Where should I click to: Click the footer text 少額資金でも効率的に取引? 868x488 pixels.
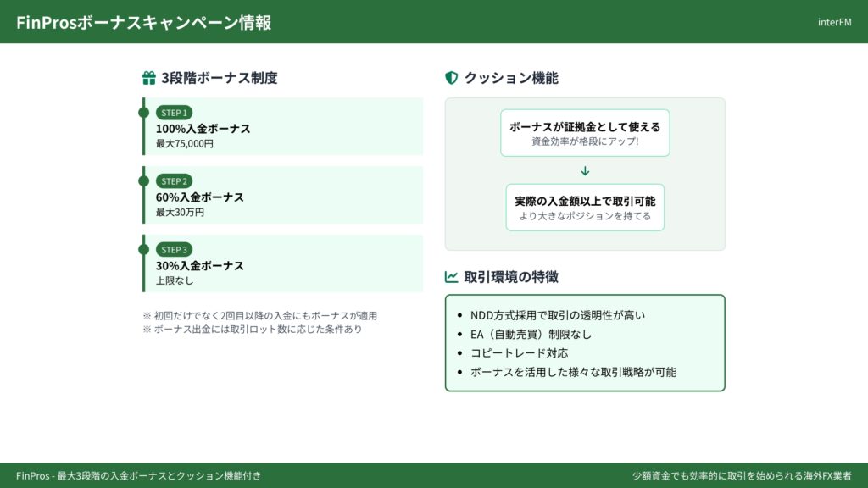click(x=742, y=476)
